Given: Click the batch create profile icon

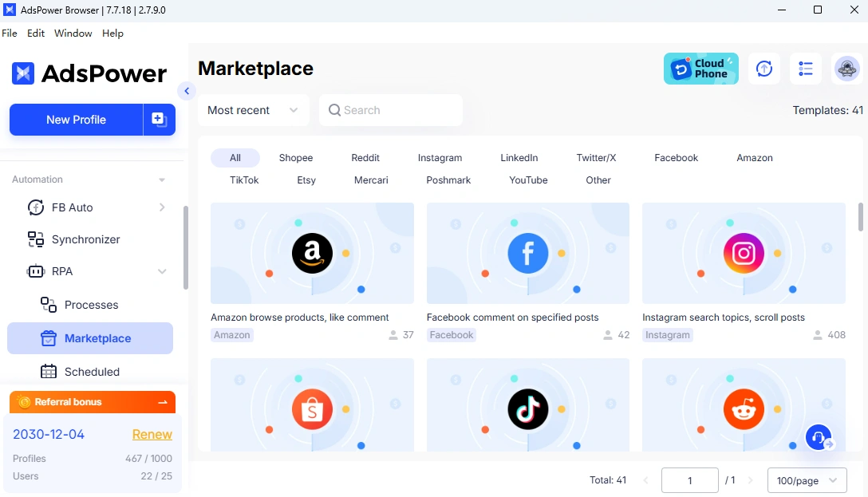Looking at the screenshot, I should tap(159, 120).
